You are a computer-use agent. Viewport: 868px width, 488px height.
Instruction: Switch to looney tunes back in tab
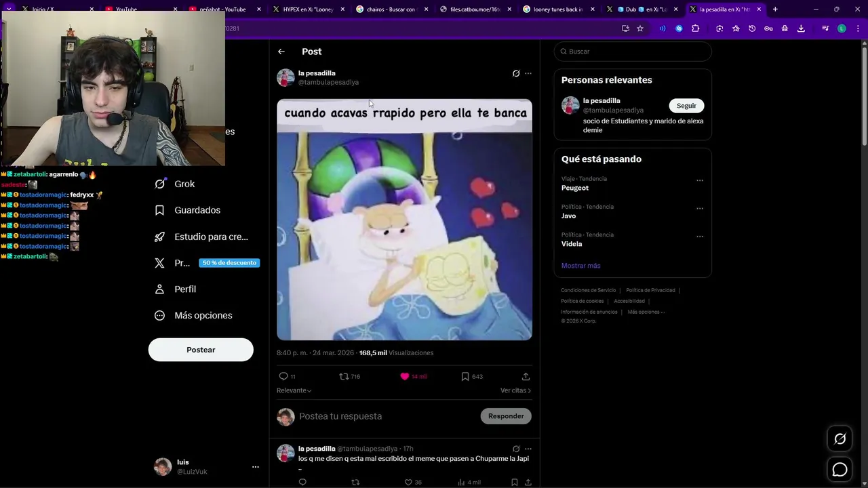(x=559, y=9)
